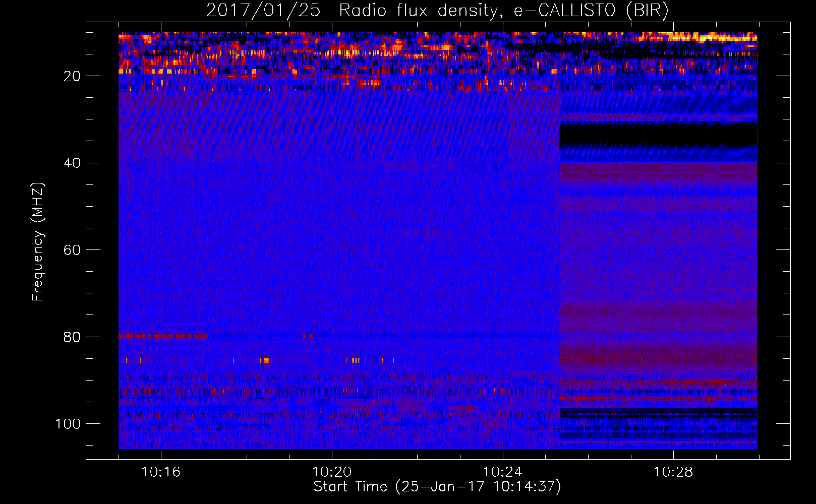Click the 80 MHz frequency tick label
The width and height of the screenshot is (816, 504).
[x=72, y=337]
